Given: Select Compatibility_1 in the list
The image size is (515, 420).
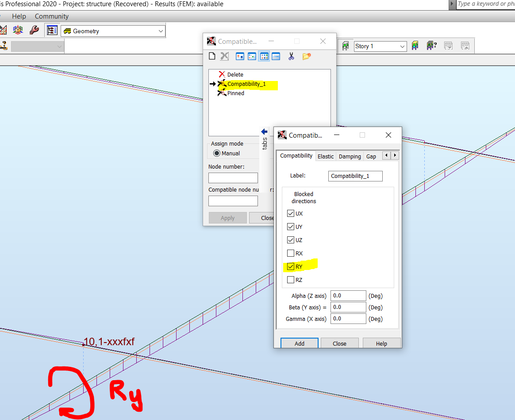Looking at the screenshot, I should pos(246,84).
